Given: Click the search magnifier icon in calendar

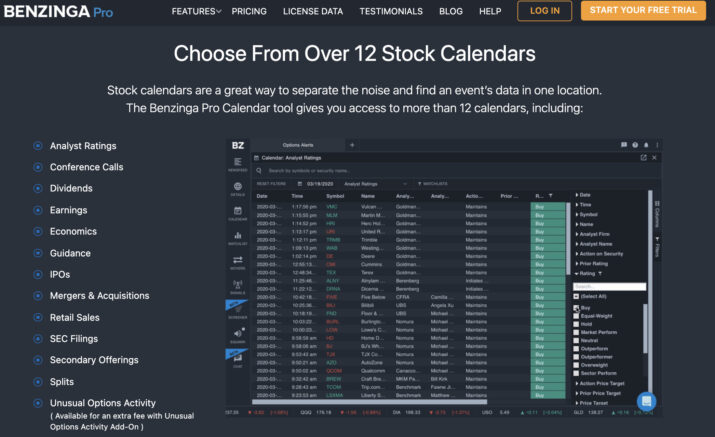Looking at the screenshot, I should point(259,171).
